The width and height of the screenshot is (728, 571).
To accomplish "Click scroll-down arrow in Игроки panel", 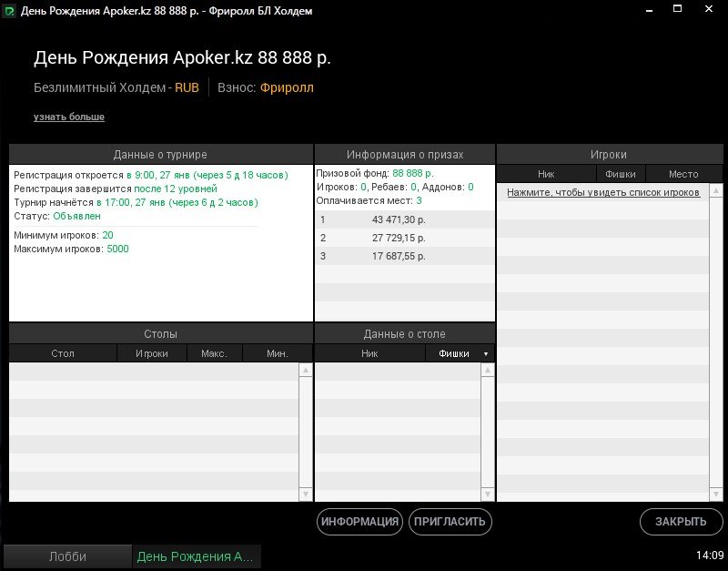I will click(x=716, y=494).
